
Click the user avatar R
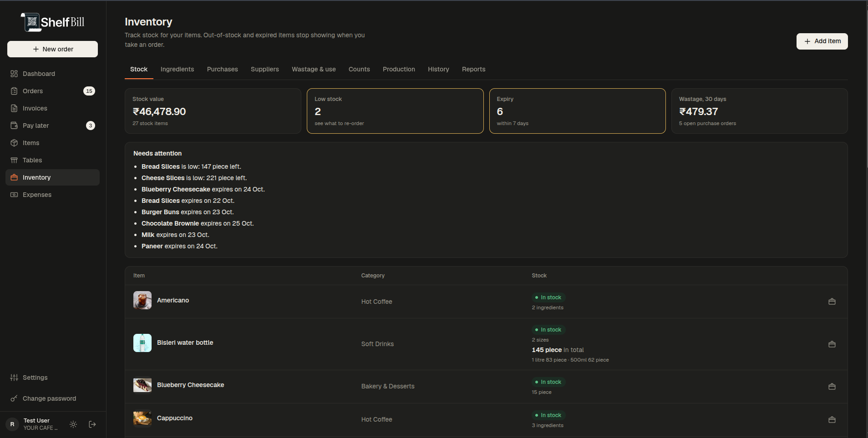(x=12, y=424)
